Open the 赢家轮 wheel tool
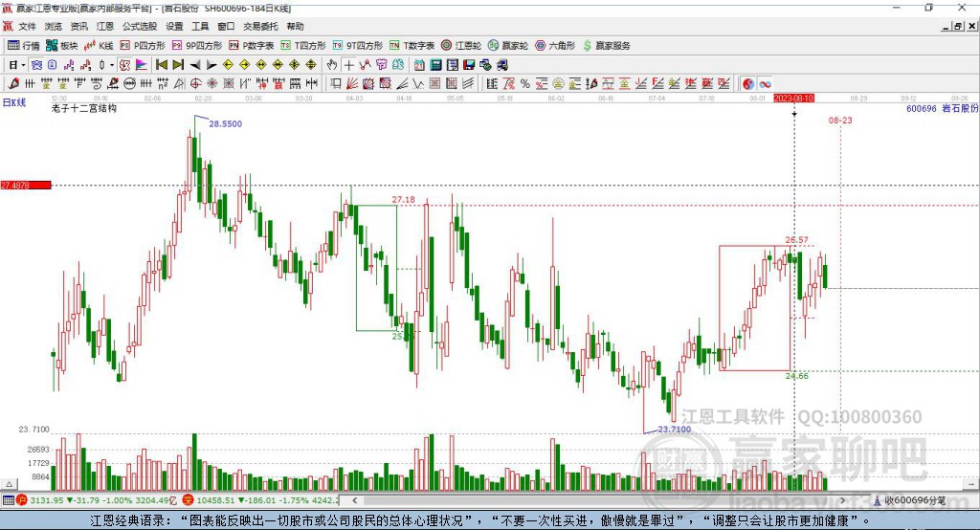Screen dimensions: 980x530 (x=508, y=46)
